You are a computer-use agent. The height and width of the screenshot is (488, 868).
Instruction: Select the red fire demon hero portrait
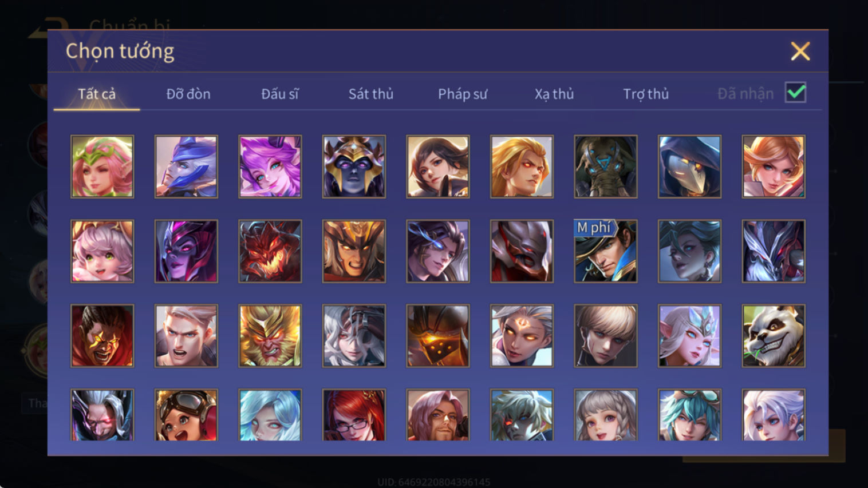pyautogui.click(x=270, y=251)
